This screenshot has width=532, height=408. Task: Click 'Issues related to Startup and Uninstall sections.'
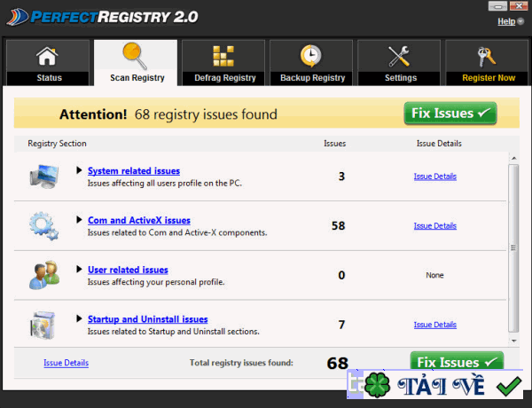click(174, 332)
